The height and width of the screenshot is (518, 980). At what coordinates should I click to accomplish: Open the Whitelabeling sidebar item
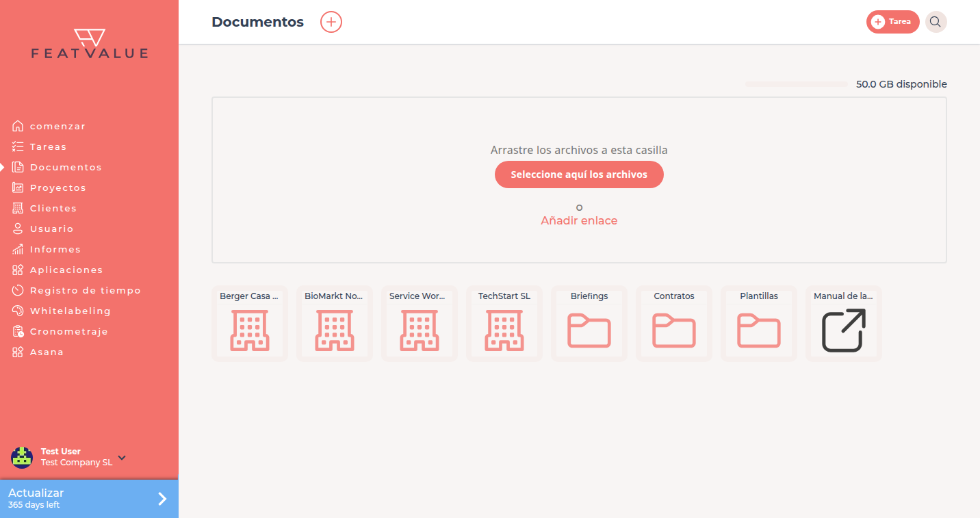(70, 311)
